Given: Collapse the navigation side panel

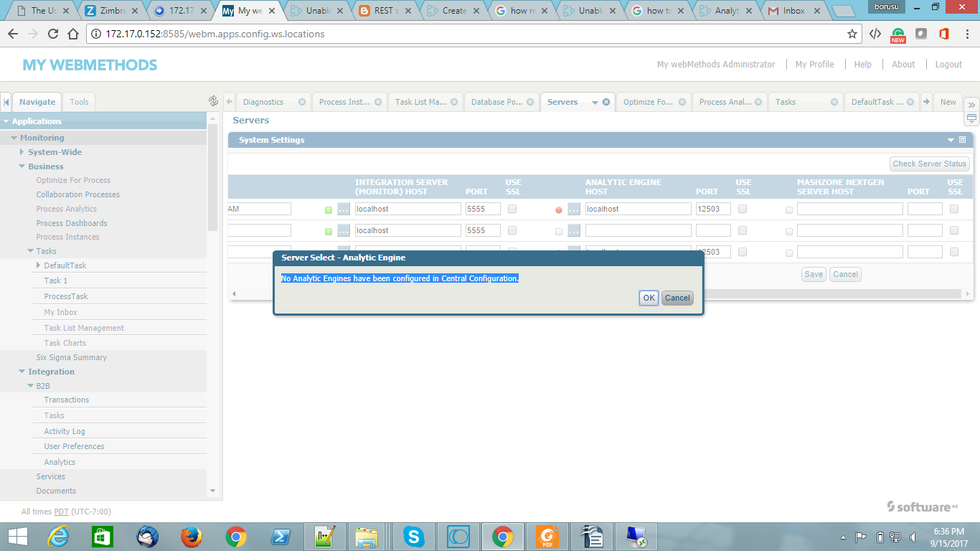Looking at the screenshot, I should click(6, 102).
